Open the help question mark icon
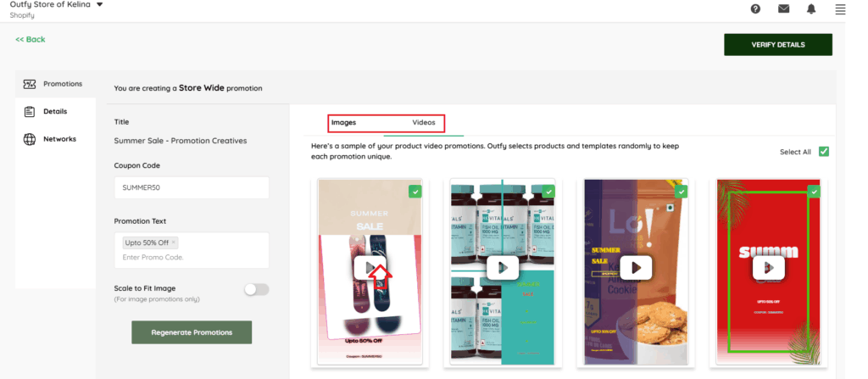868x379 pixels. pos(755,9)
